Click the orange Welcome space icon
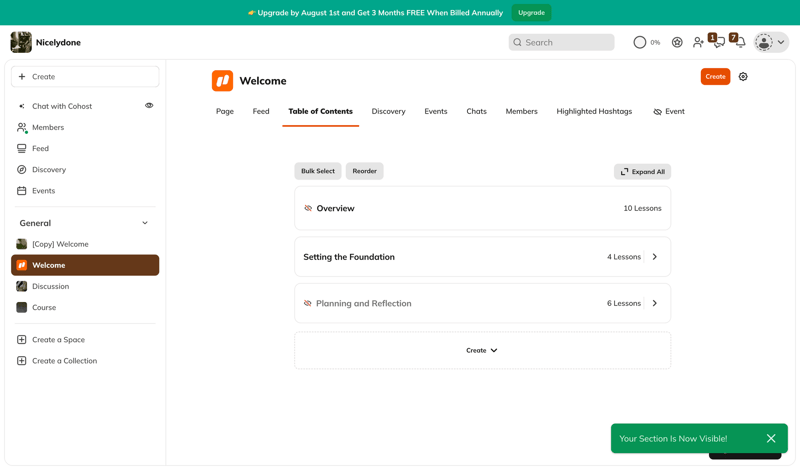This screenshot has height=470, width=800. pyautogui.click(x=222, y=81)
